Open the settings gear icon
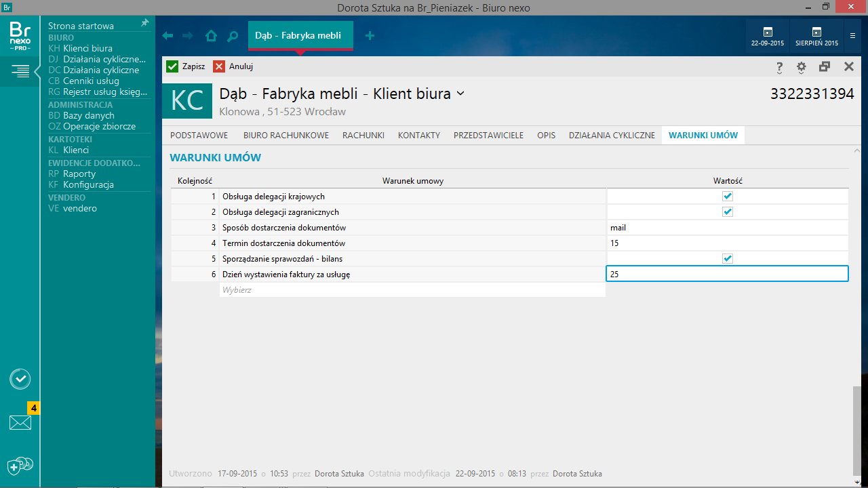This screenshot has height=488, width=868. click(802, 66)
